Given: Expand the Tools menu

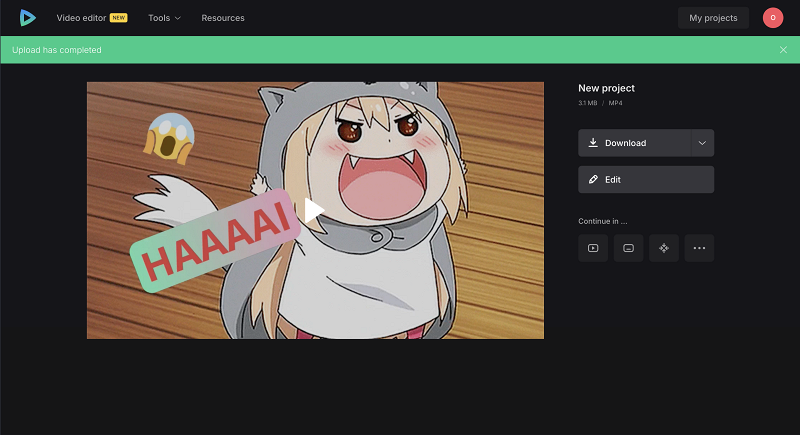Looking at the screenshot, I should pyautogui.click(x=164, y=18).
